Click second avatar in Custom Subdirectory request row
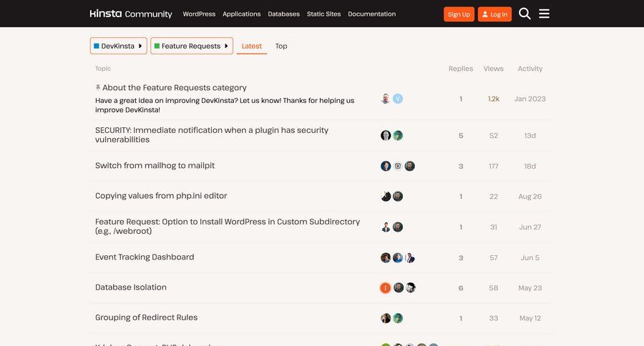The height and width of the screenshot is (346, 644). [398, 227]
